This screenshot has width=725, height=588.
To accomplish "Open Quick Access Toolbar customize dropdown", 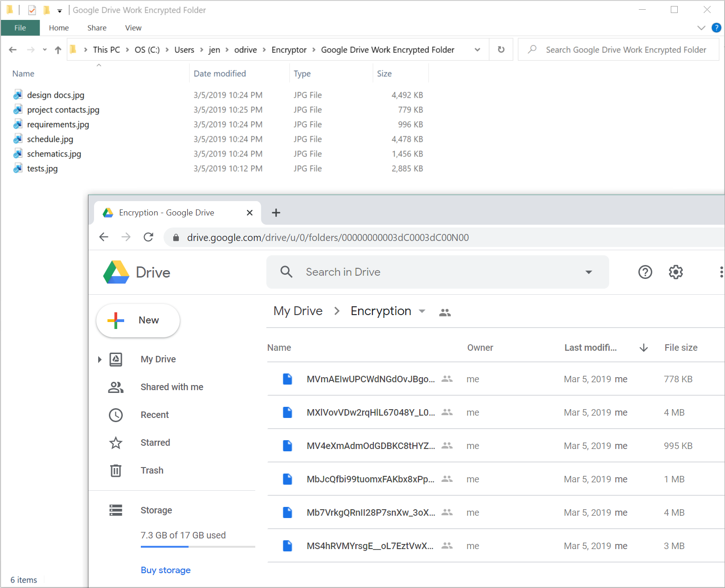I will (x=60, y=11).
